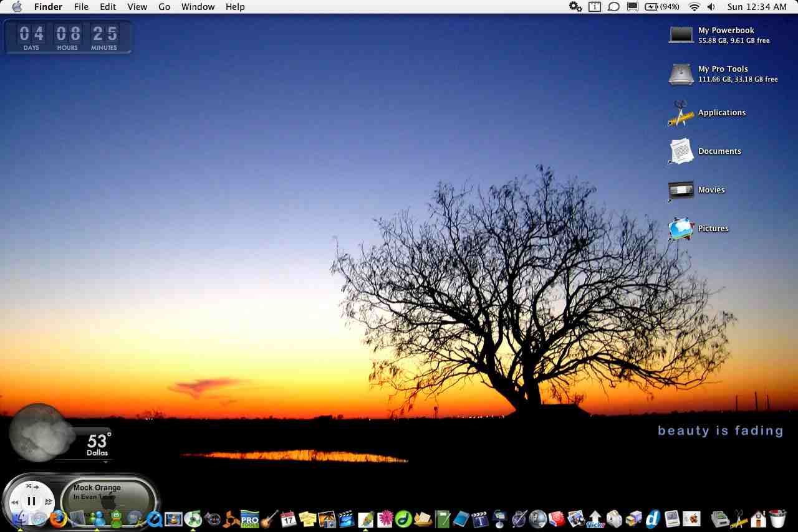This screenshot has width=798, height=532.
Task: Launch Keynote podium icon in Dock
Action: click(x=499, y=518)
